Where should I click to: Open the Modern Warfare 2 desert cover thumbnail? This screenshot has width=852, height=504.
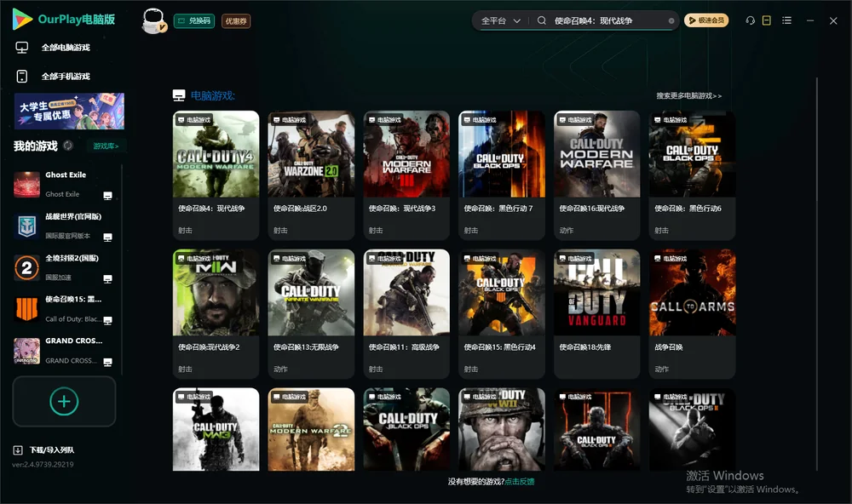tap(311, 429)
